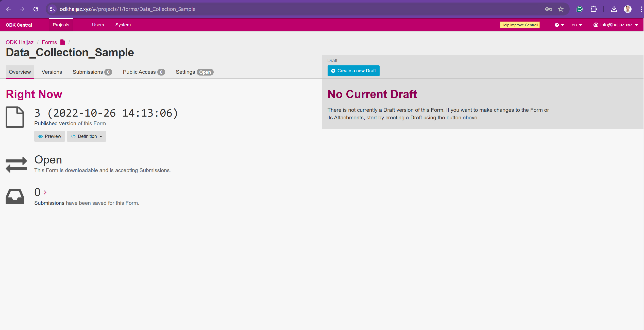Expand the Definition dropdown
Screen dimensions: 644x330
[87, 136]
